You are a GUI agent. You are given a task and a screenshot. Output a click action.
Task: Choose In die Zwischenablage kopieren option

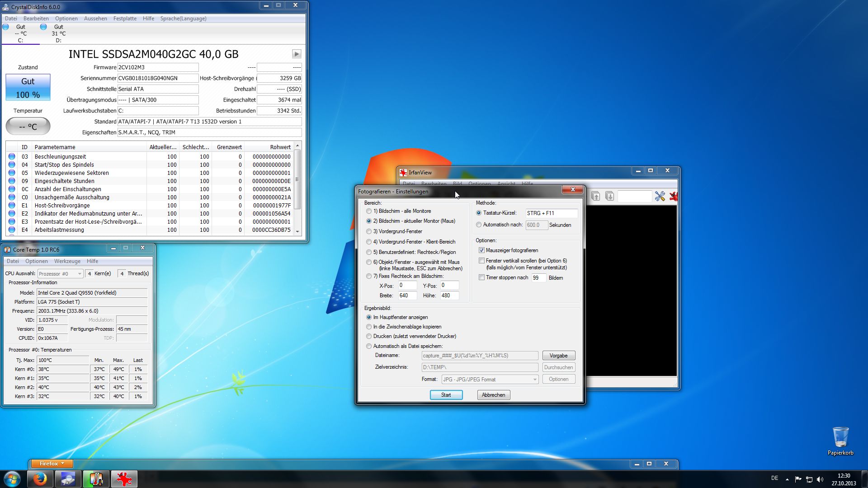coord(369,327)
